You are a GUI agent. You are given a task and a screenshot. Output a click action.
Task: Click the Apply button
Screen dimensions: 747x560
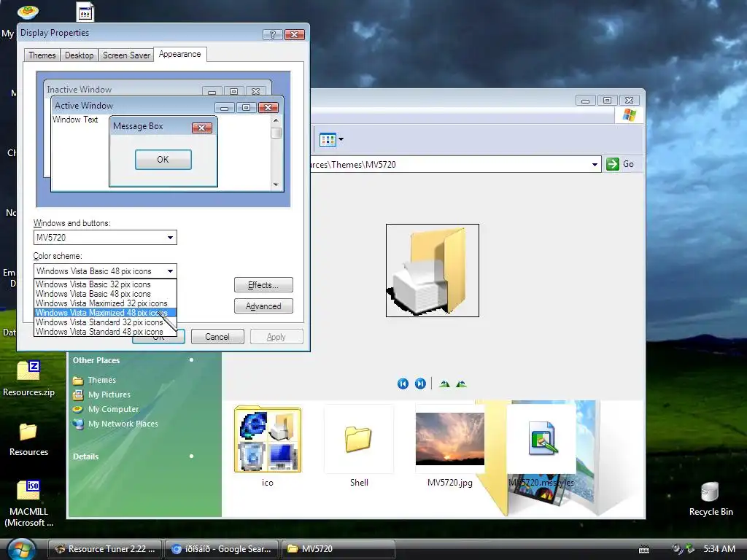point(276,337)
